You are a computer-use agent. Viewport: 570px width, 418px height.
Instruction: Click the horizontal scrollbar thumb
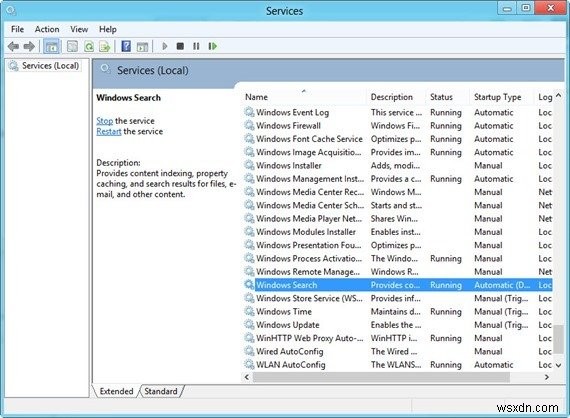pos(381,377)
